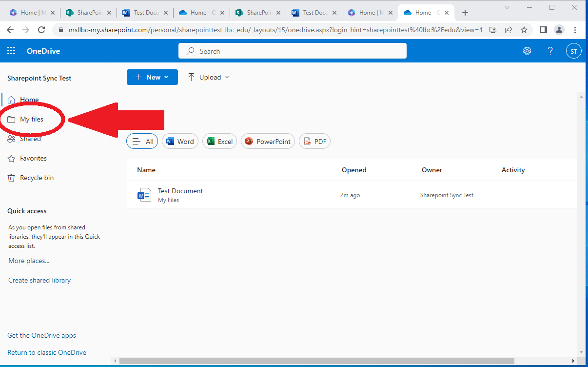Click Return to classic OneDrive link
Image resolution: width=588 pixels, height=367 pixels.
point(47,352)
